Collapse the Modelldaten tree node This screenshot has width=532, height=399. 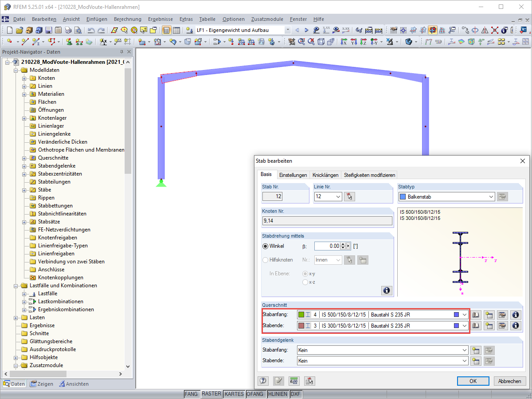click(x=17, y=70)
